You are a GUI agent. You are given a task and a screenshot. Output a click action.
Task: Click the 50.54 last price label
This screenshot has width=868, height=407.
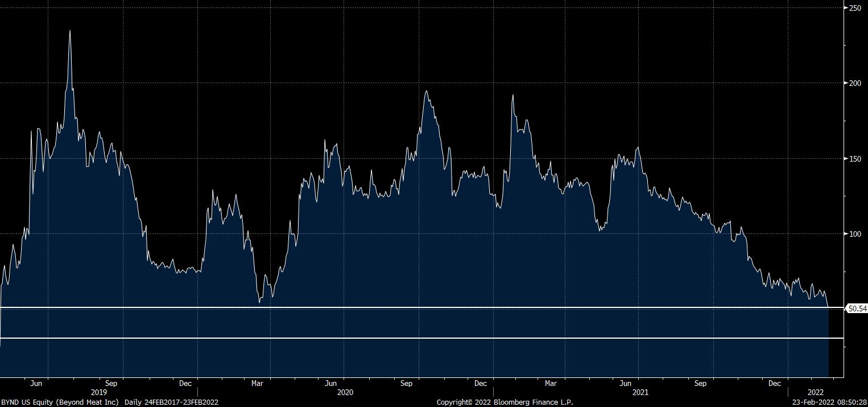click(x=857, y=309)
